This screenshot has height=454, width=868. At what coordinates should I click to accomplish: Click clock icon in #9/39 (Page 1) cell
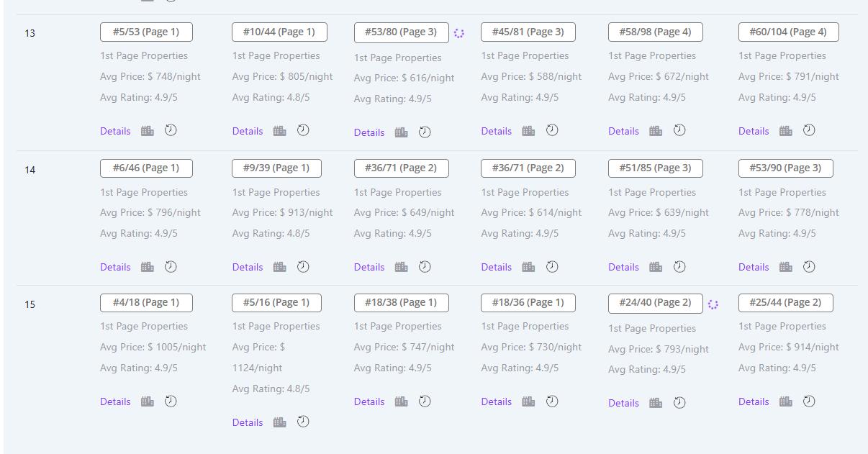303,266
